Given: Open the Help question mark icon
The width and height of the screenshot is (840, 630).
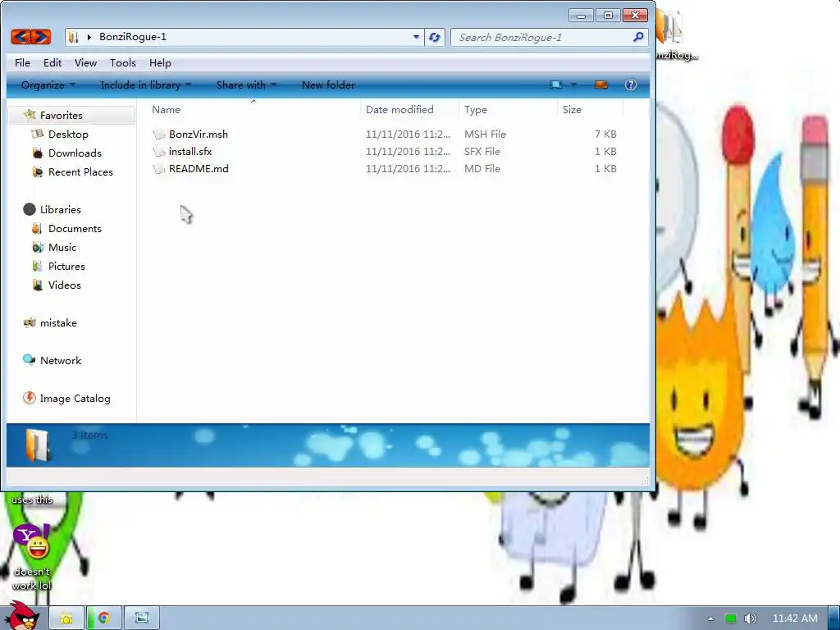Looking at the screenshot, I should (631, 84).
